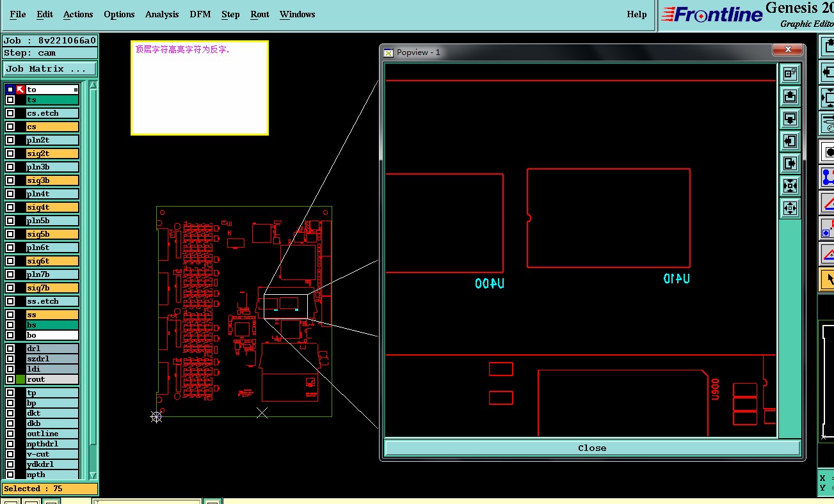Click the Frontline logo
834x504 pixels.
[x=712, y=15]
